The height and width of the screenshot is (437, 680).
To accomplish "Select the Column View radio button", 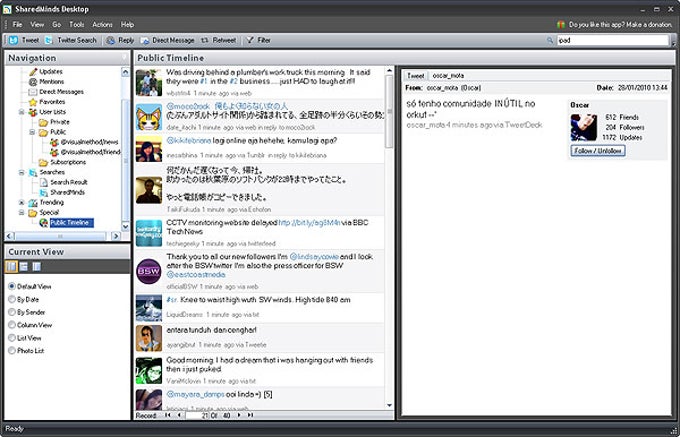I will [x=12, y=325].
